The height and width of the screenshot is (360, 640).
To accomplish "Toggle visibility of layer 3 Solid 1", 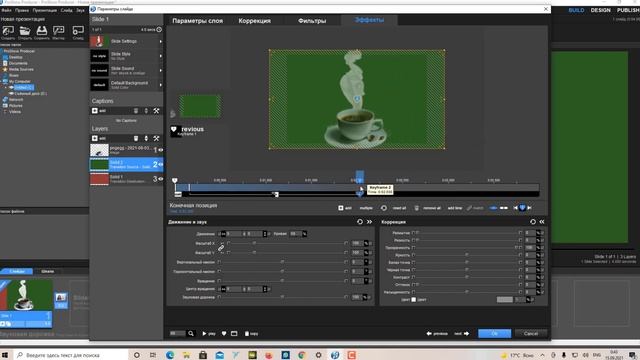I will point(161,179).
